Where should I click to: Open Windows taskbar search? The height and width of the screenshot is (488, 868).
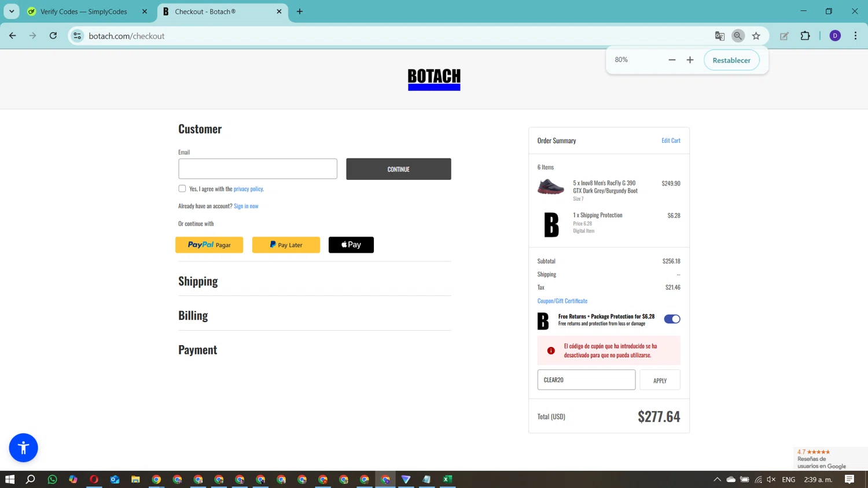coord(31,479)
